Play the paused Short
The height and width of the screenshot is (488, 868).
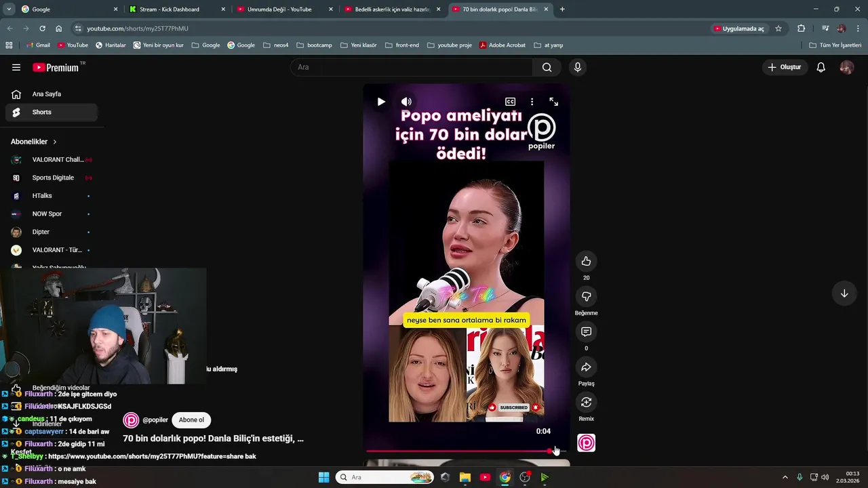pyautogui.click(x=381, y=102)
